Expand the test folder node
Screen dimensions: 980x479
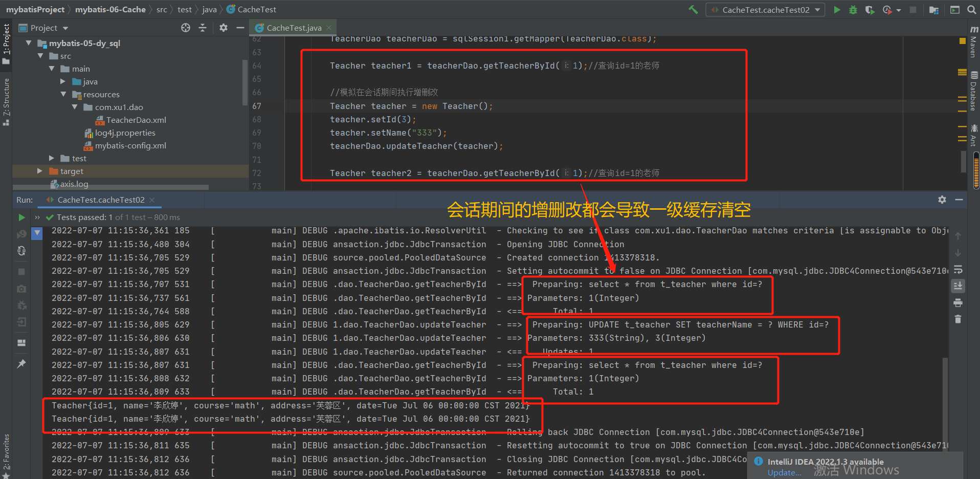click(52, 158)
